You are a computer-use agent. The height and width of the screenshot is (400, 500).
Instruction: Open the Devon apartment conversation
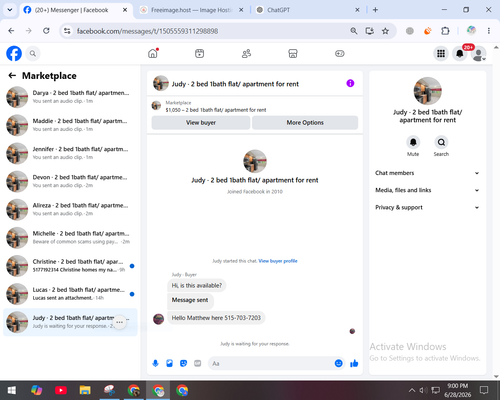[70, 181]
